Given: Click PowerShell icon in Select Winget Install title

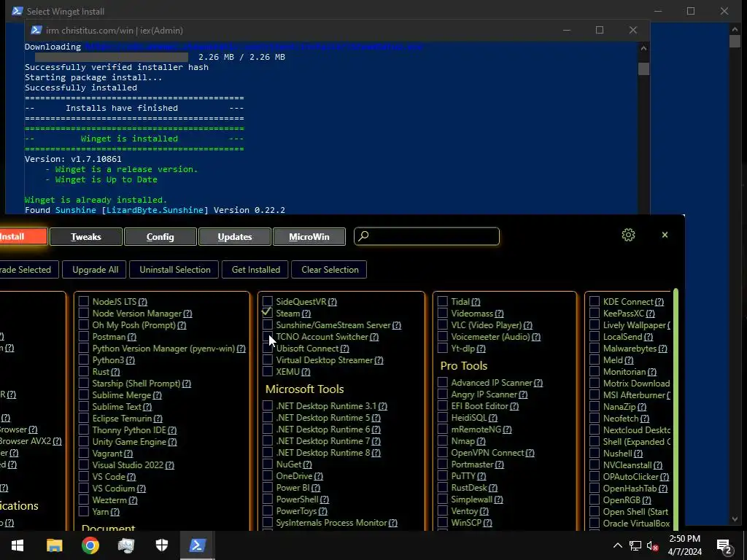Looking at the screenshot, I should click(18, 11).
